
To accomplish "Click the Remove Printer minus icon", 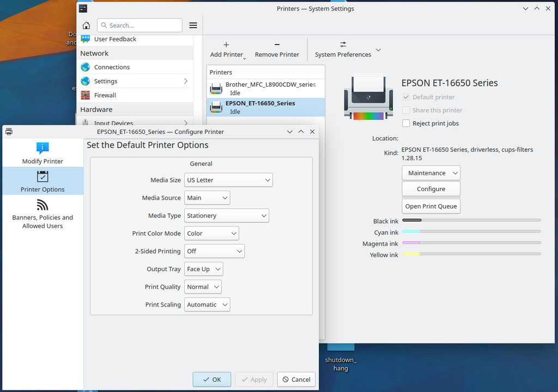I will coord(277,45).
